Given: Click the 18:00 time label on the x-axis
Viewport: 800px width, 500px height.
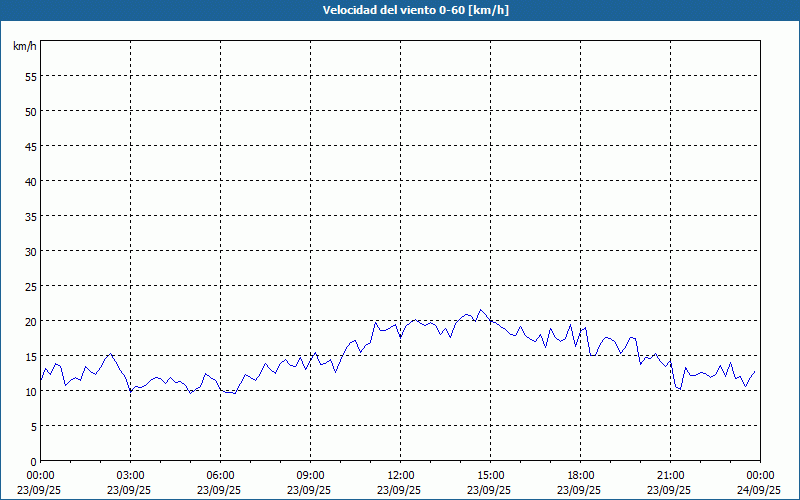Looking at the screenshot, I should [x=580, y=475].
